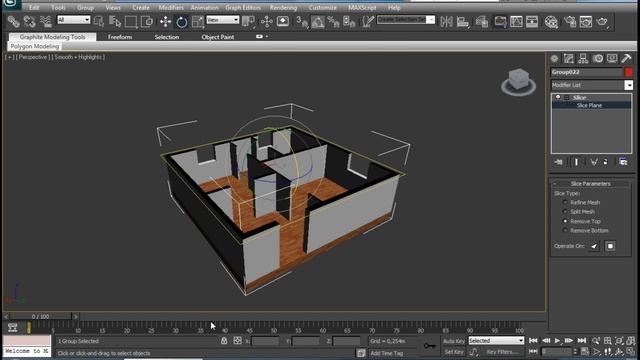Screen dimensions: 640x360
Task: Click Add Time Tag
Action: (386, 353)
